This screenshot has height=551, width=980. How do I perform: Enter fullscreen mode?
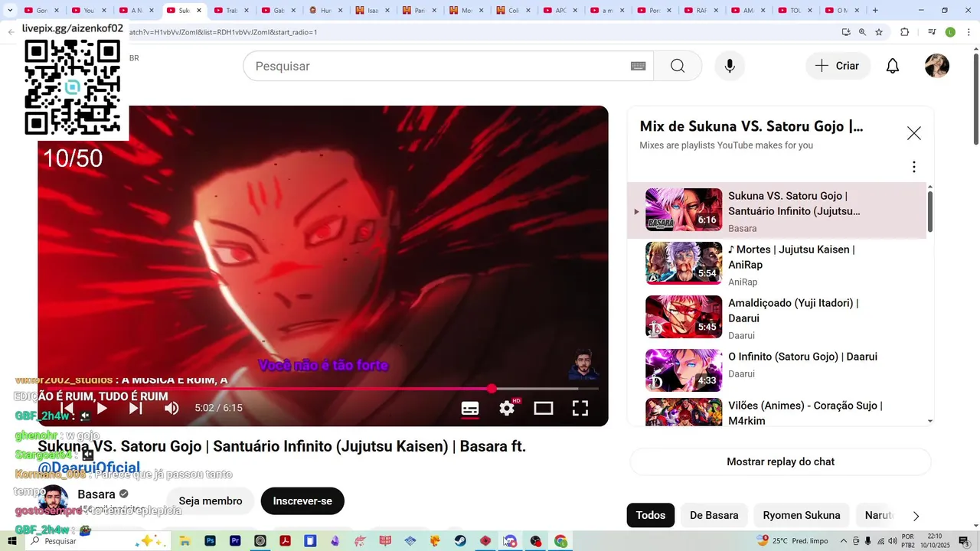pos(580,408)
